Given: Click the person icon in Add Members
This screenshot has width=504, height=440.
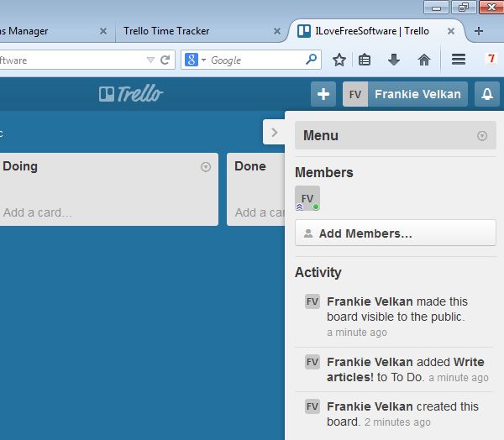Looking at the screenshot, I should click(x=308, y=233).
